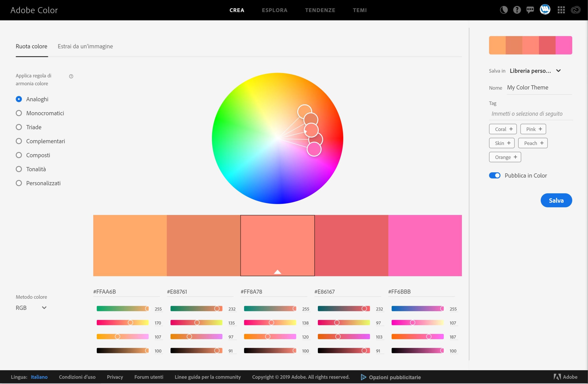Open the Privacy link
Image resolution: width=588 pixels, height=384 pixels.
pyautogui.click(x=115, y=377)
